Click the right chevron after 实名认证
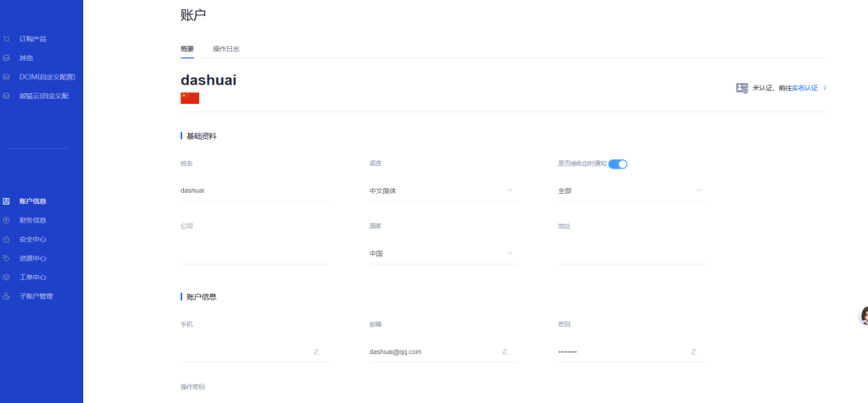Screen dimensions: 868x403 (825, 88)
